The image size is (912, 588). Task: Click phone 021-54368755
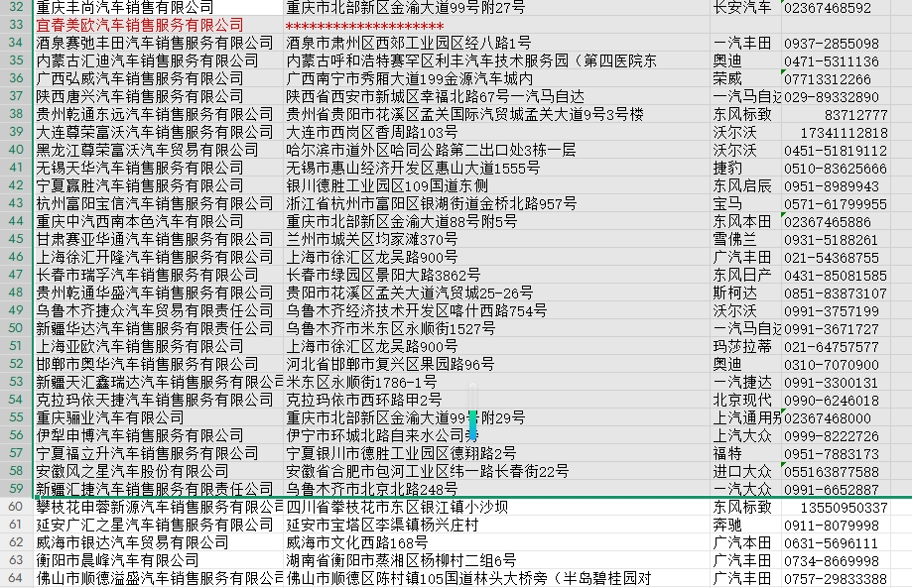pos(836,258)
